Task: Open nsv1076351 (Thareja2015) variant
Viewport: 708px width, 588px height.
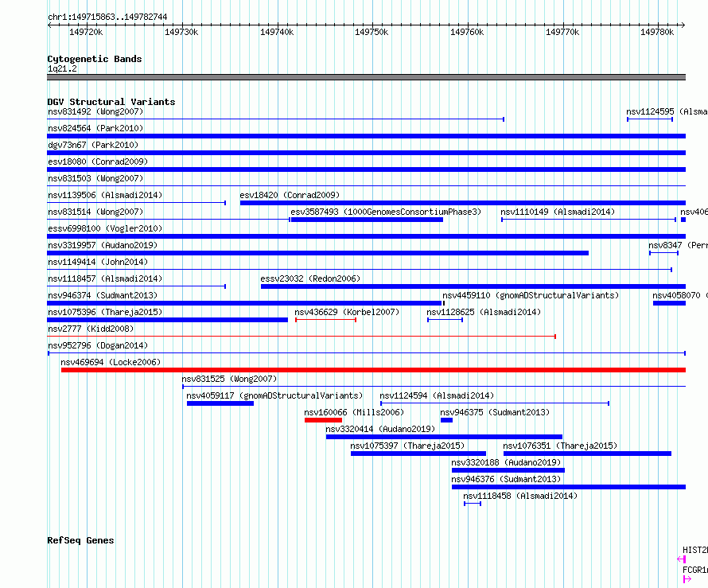Action: click(587, 454)
